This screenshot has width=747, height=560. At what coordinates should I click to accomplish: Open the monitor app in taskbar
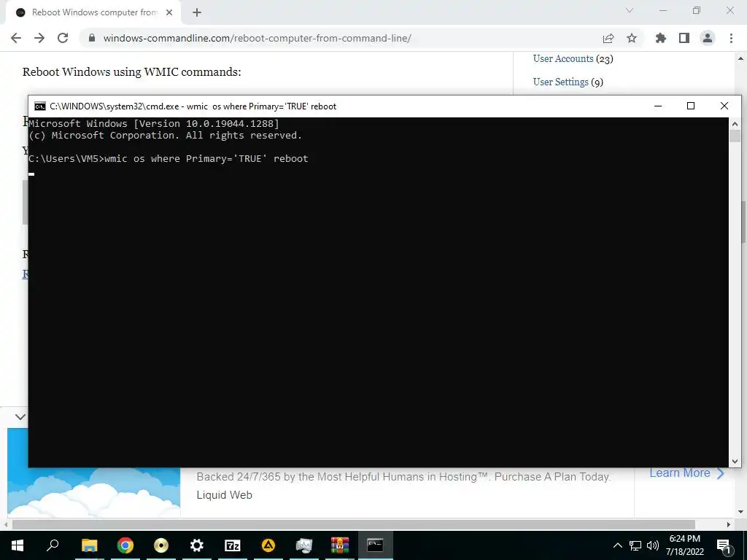[304, 545]
